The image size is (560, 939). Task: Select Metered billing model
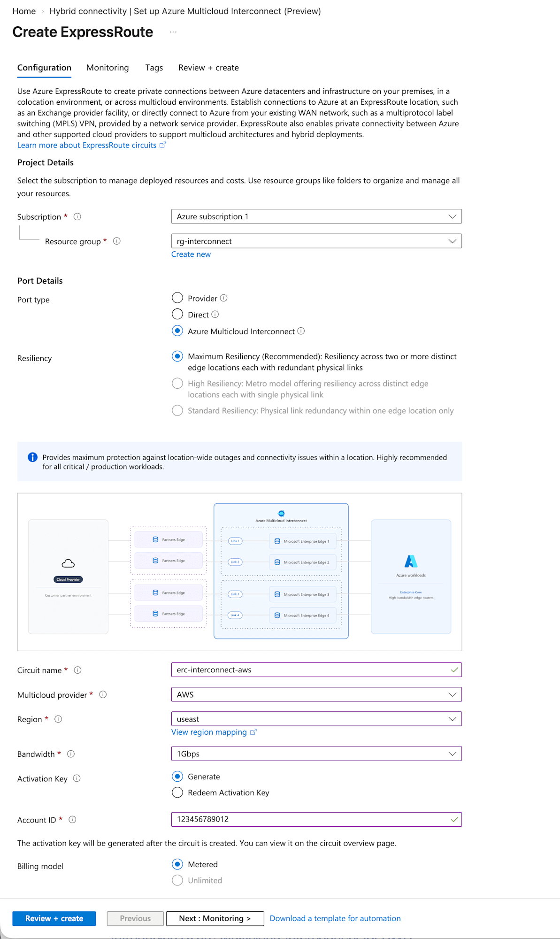point(177,864)
